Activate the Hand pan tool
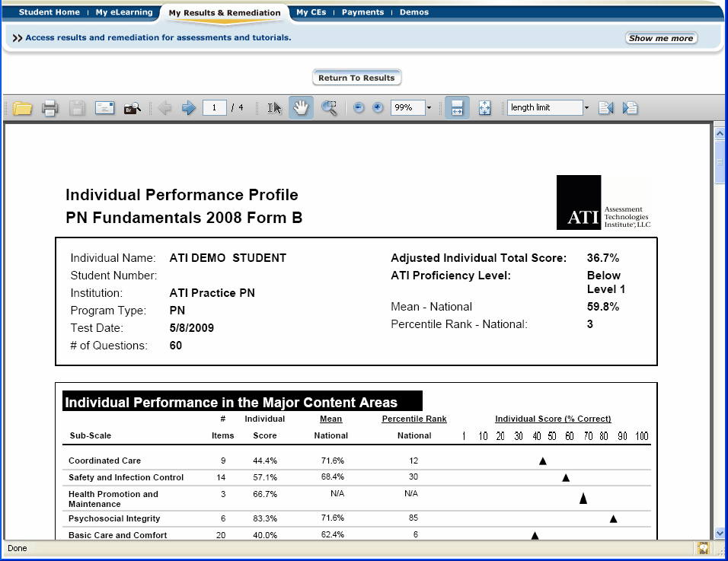The height and width of the screenshot is (561, 728). point(301,108)
